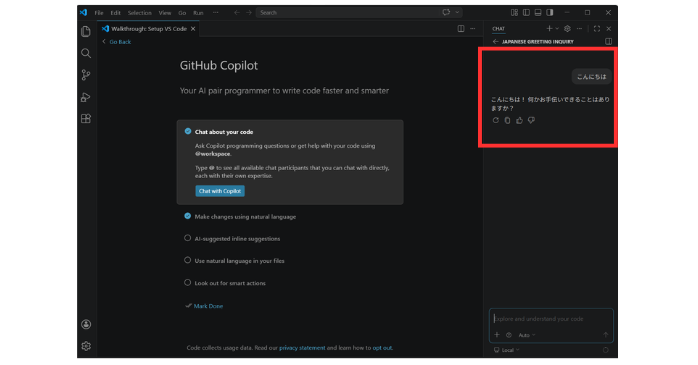Open the Manage gear at sidebar bottom

(x=86, y=346)
